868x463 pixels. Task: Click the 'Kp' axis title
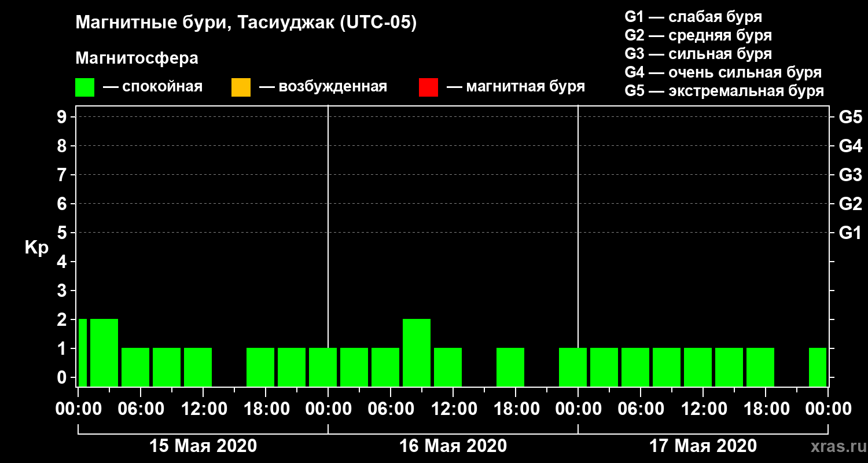pyautogui.click(x=36, y=248)
